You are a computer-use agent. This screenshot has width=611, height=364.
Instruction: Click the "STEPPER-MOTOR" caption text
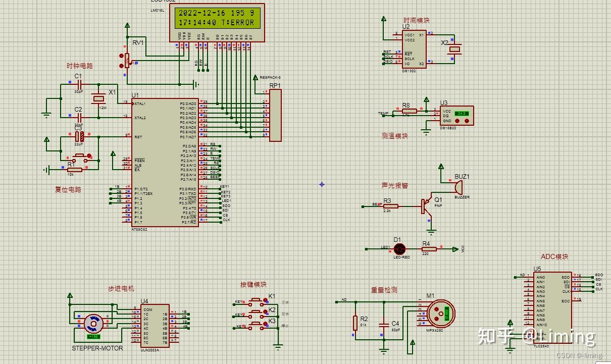coord(97,348)
